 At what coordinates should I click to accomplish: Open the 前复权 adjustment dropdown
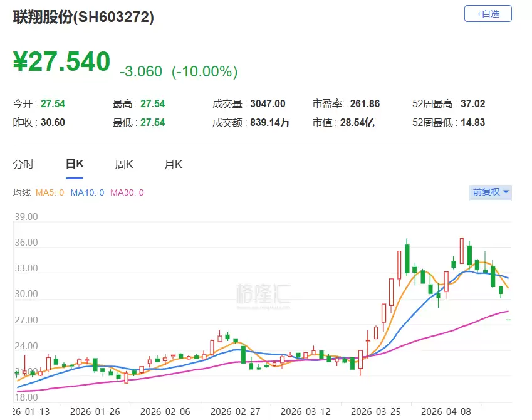(490, 192)
